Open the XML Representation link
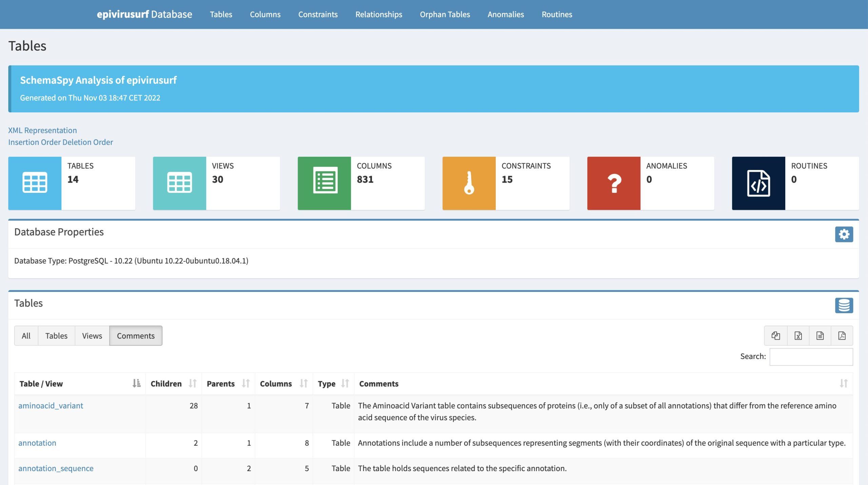The height and width of the screenshot is (485, 868). (42, 130)
